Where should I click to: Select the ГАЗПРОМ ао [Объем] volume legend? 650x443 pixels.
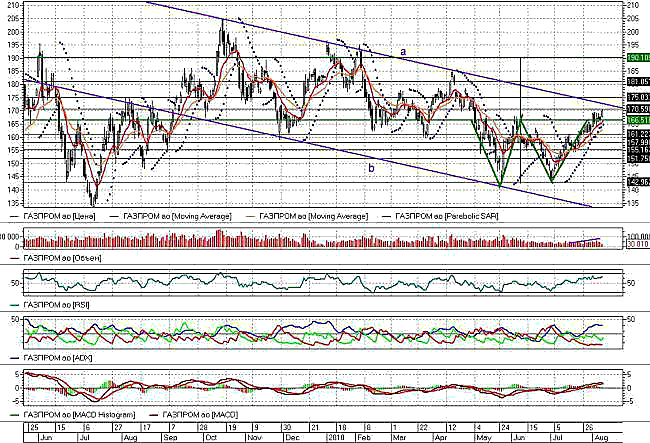click(56, 258)
